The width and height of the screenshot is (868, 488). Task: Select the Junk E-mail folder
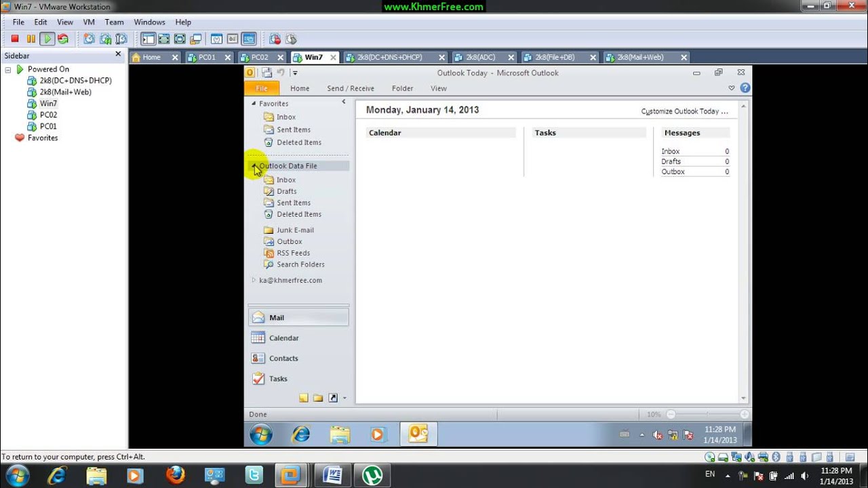point(295,230)
